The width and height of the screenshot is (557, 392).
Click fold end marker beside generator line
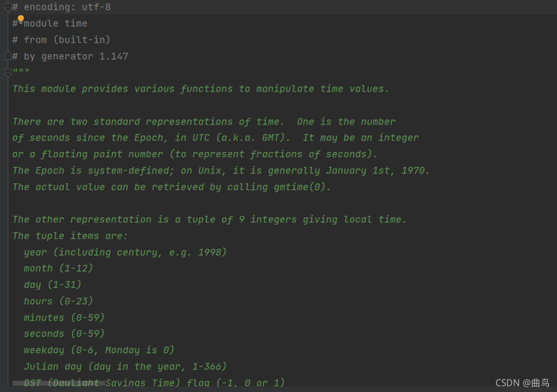pos(8,56)
